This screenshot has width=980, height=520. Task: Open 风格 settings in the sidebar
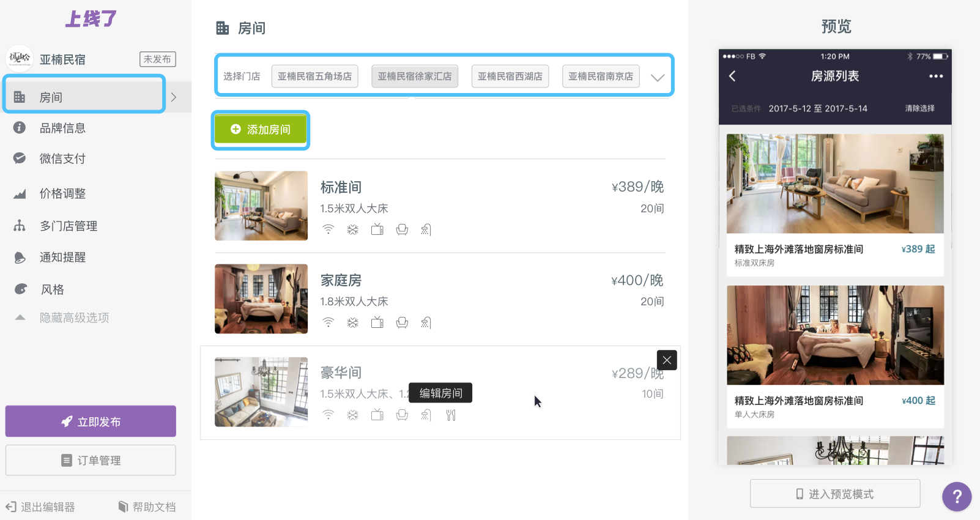point(52,289)
